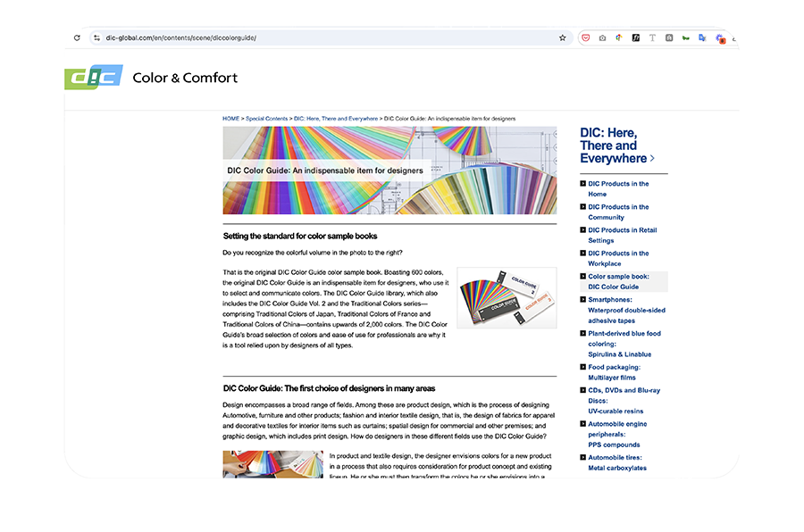Click the DIC green logo
Screen dimensions: 804x532
93,78
